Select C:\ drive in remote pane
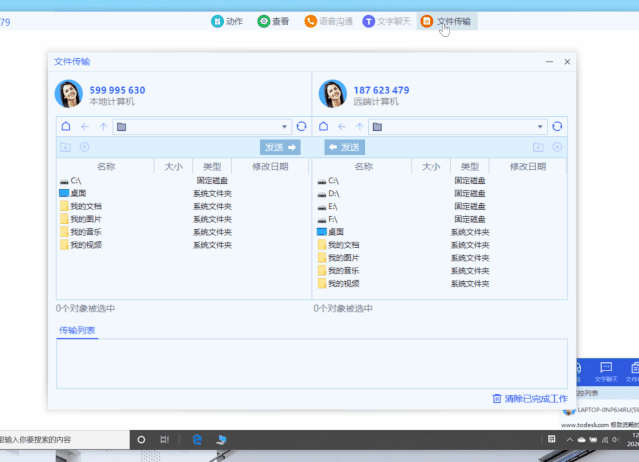 (x=441, y=180)
